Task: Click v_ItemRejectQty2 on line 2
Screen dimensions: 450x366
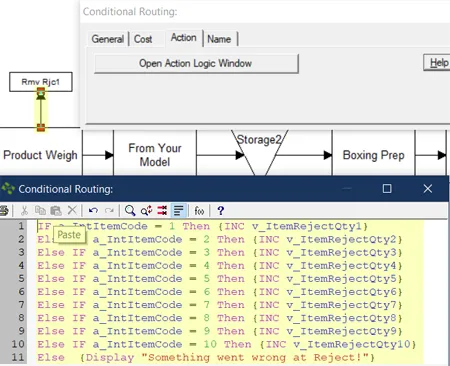Action: (x=341, y=239)
